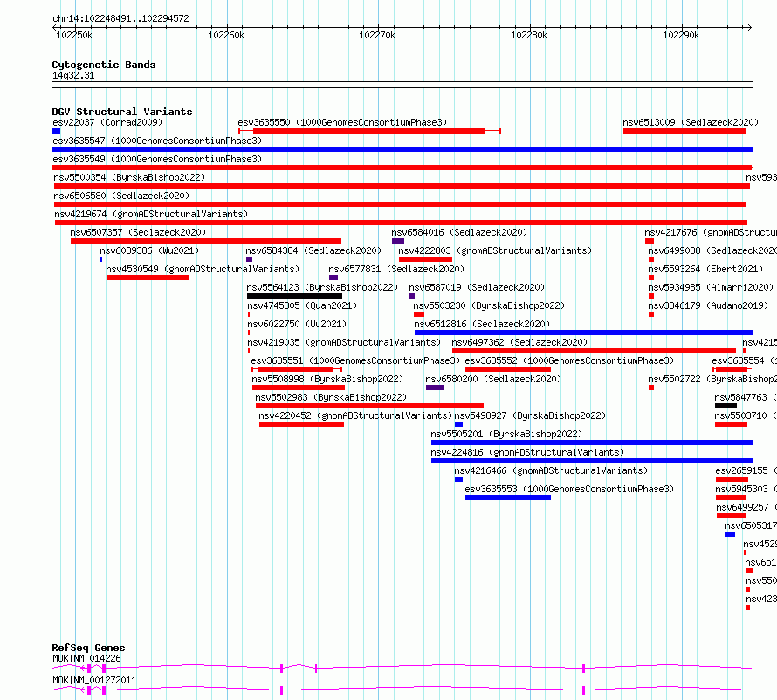Click the DGV Structural Variants track title
Image resolution: width=777 pixels, height=700 pixels.
pyautogui.click(x=122, y=112)
